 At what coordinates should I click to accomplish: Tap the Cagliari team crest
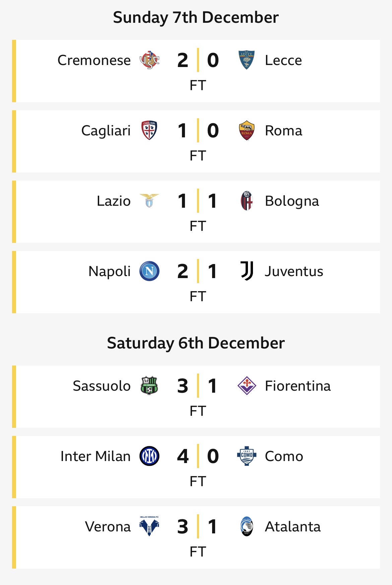pyautogui.click(x=149, y=130)
